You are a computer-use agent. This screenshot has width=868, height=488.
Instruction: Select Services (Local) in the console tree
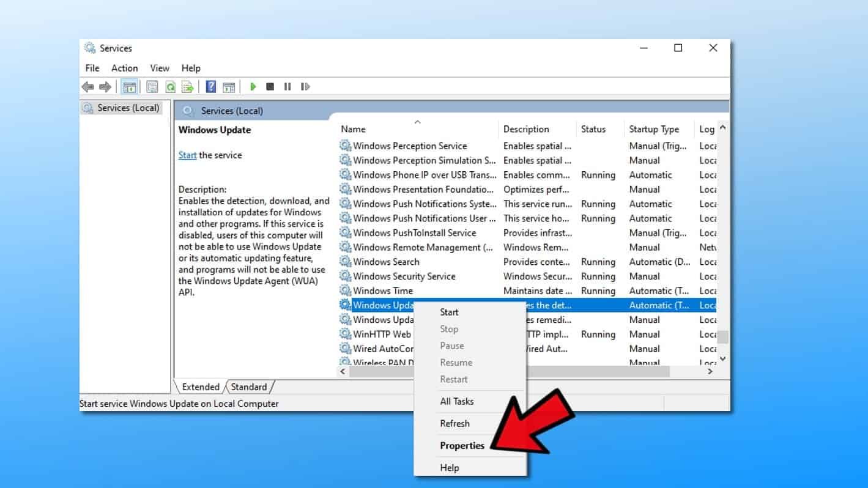click(122, 108)
